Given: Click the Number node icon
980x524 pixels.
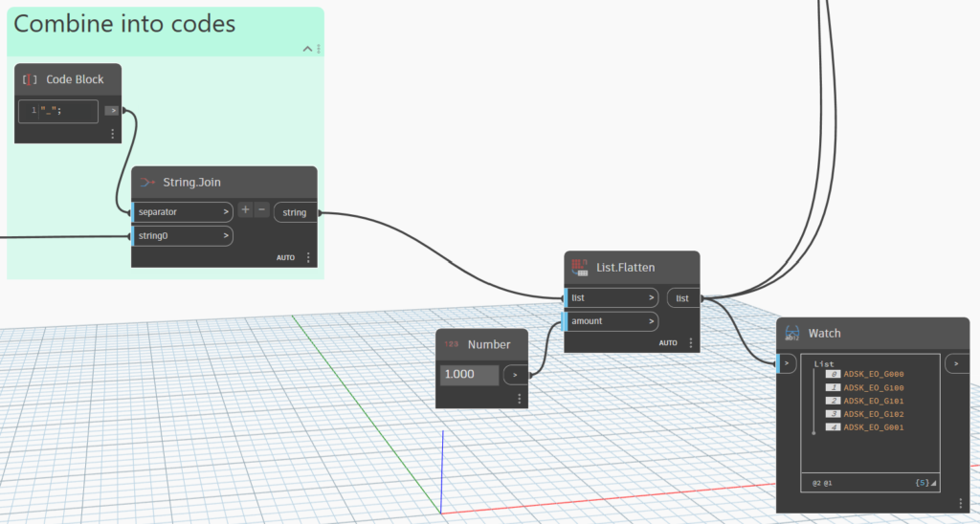Looking at the screenshot, I should [451, 344].
